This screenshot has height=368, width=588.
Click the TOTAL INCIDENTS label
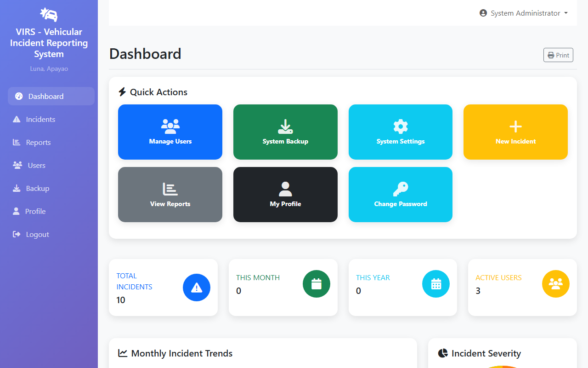point(134,281)
